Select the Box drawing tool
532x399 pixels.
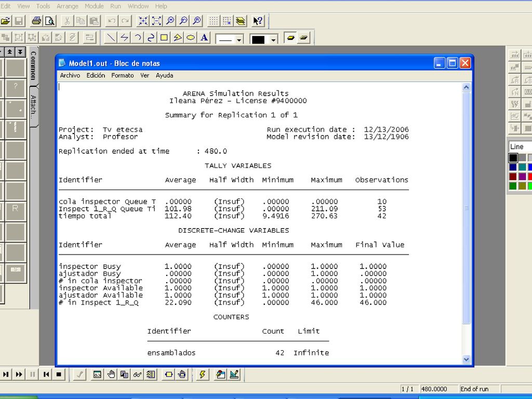pyautogui.click(x=164, y=37)
